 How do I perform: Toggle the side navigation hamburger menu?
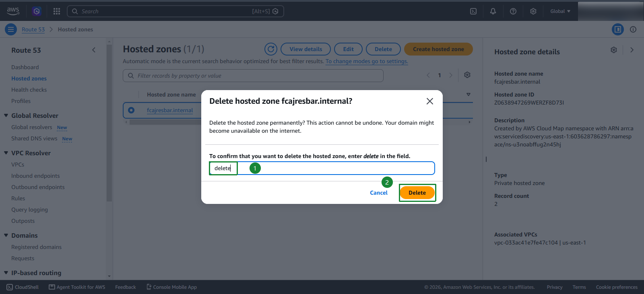pyautogui.click(x=11, y=29)
